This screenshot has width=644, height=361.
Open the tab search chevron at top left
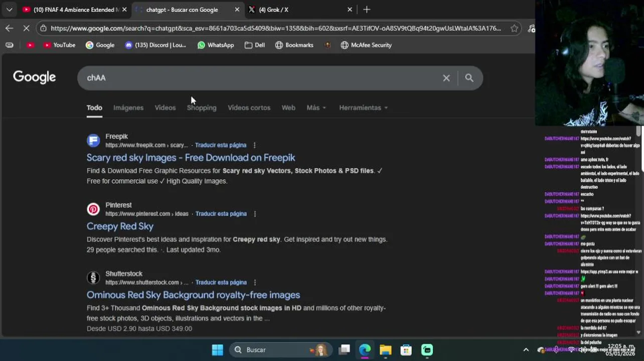tap(9, 10)
